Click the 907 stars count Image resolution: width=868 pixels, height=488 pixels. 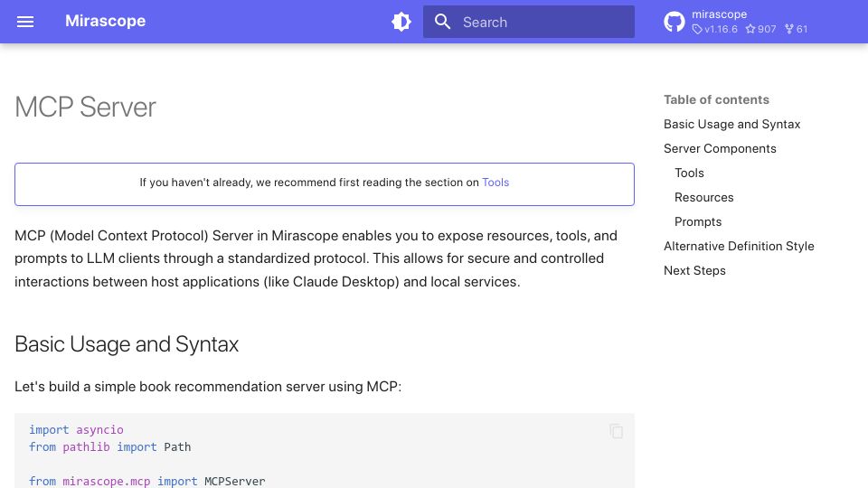pos(761,29)
